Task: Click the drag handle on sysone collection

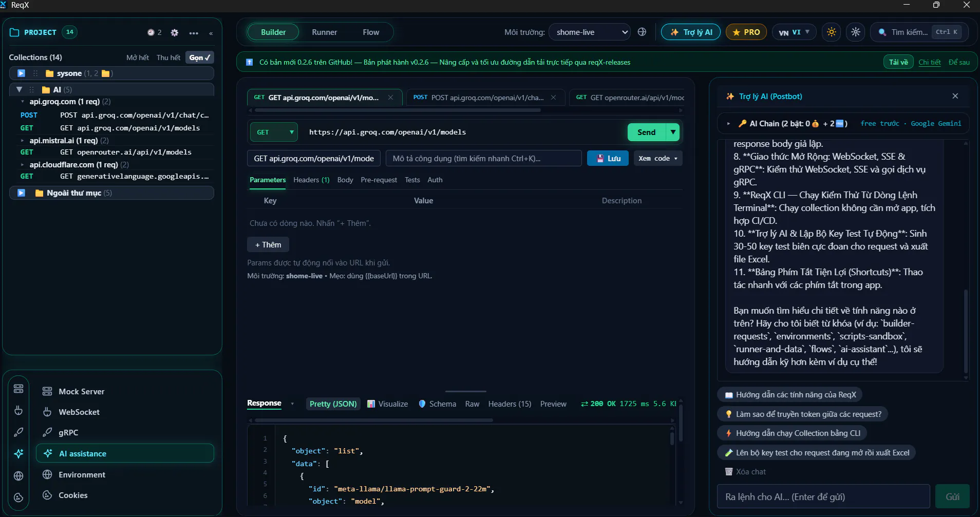Action: coord(35,73)
